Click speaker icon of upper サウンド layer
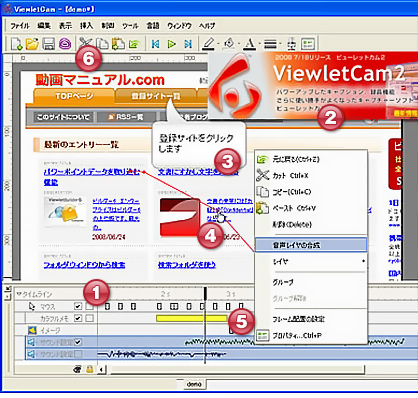This screenshot has height=398, width=418. click(x=32, y=342)
